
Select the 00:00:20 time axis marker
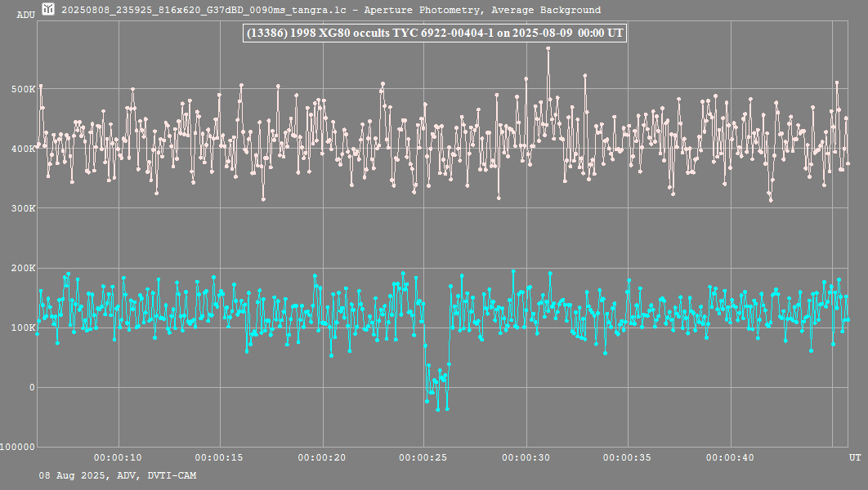pyautogui.click(x=322, y=457)
